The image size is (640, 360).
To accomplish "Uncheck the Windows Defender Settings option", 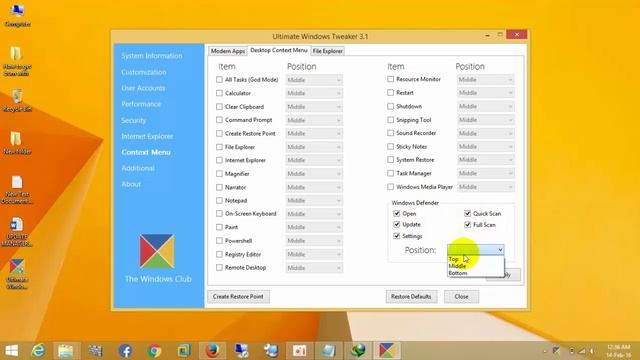I will pos(396,236).
